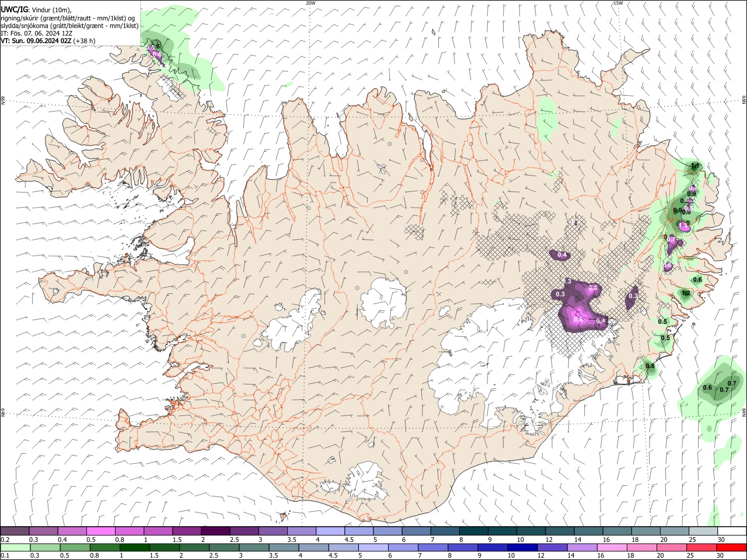Click the '15W' longitude label

click(618, 3)
